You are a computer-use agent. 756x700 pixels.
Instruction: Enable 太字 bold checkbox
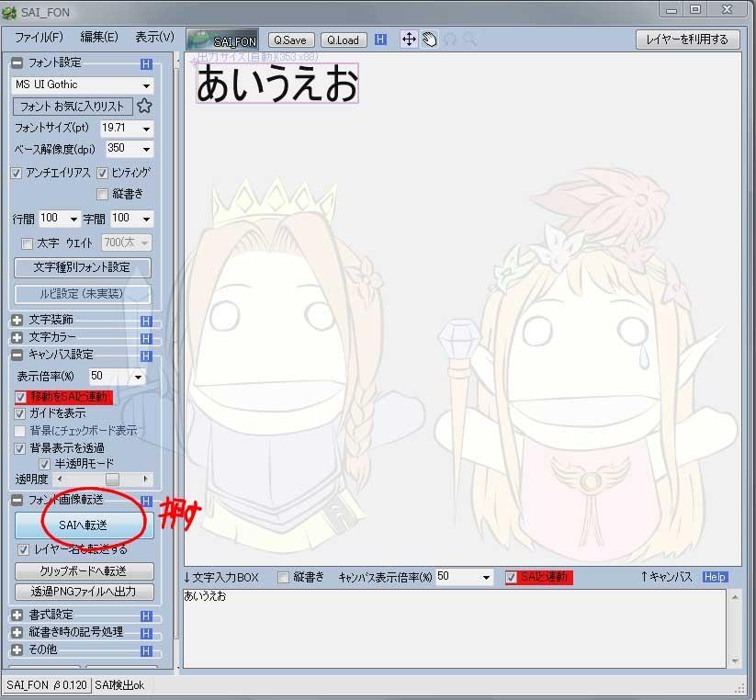point(27,244)
